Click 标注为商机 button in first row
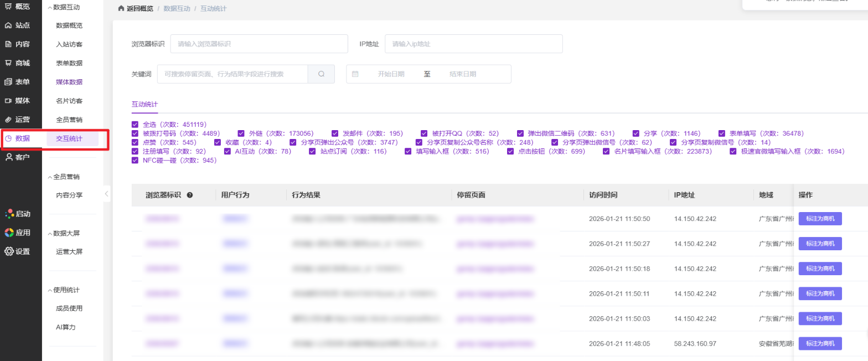868x361 pixels. (820, 219)
